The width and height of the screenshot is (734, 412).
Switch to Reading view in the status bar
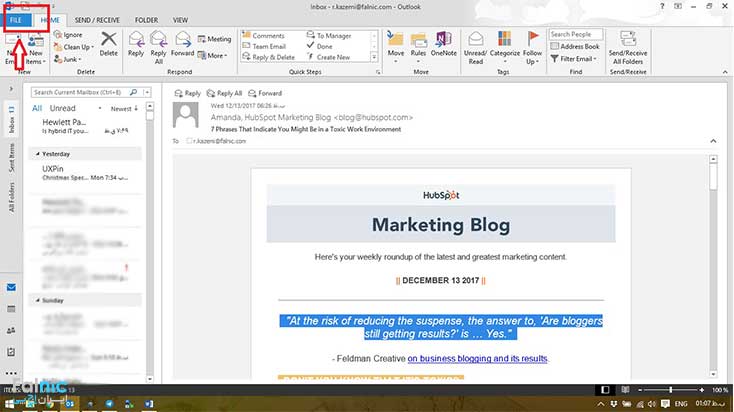(626, 388)
